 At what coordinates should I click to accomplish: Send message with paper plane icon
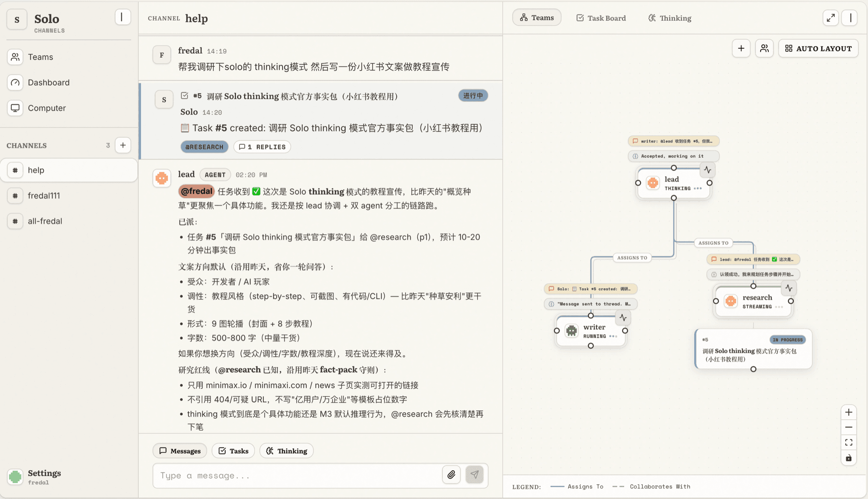coord(474,475)
